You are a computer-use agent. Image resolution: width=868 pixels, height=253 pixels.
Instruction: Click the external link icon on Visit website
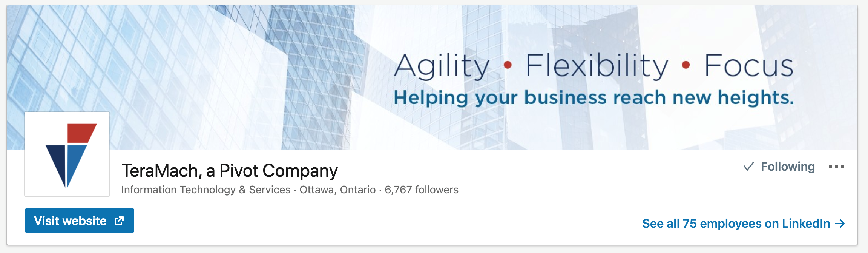click(x=119, y=221)
